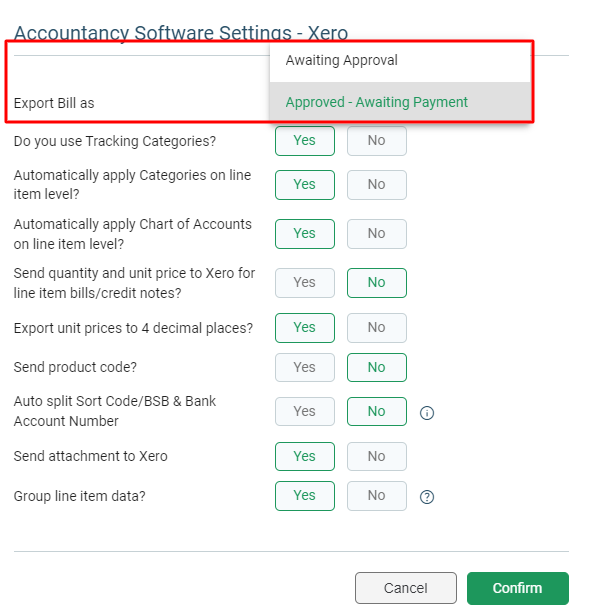Set Tracking Categories to Yes
Image resolution: width=602 pixels, height=615 pixels.
click(x=305, y=141)
